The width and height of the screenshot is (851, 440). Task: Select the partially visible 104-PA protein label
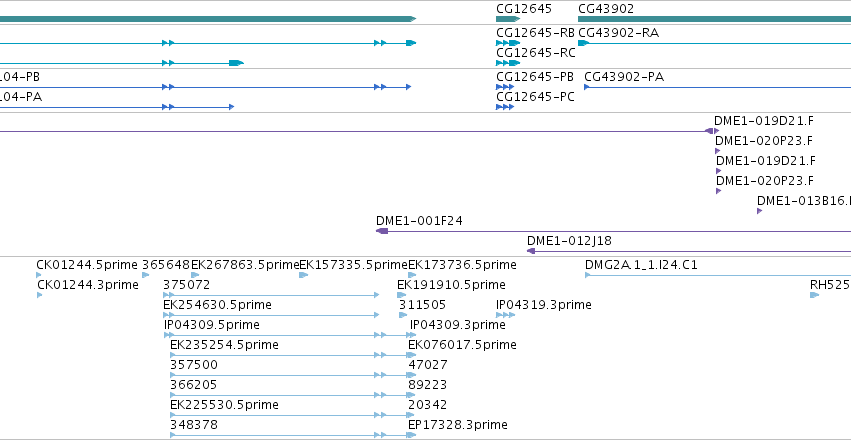click(x=21, y=97)
